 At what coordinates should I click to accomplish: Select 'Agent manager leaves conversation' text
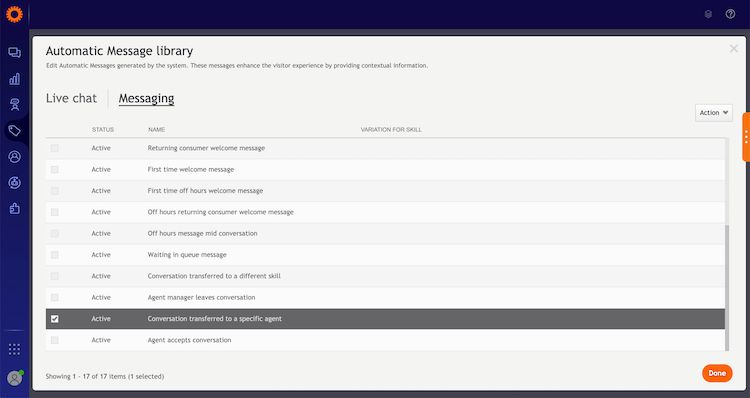(201, 298)
